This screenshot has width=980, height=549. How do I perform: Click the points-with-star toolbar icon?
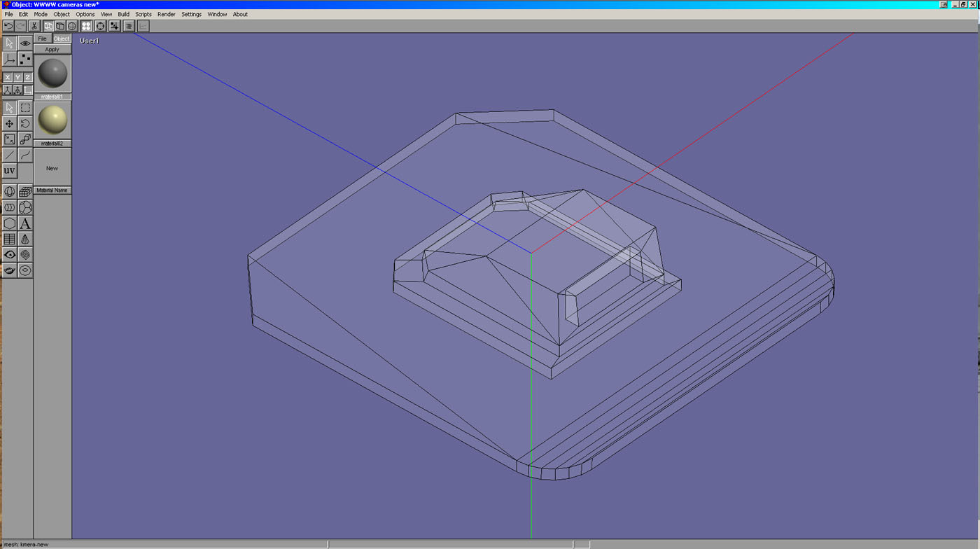point(115,26)
